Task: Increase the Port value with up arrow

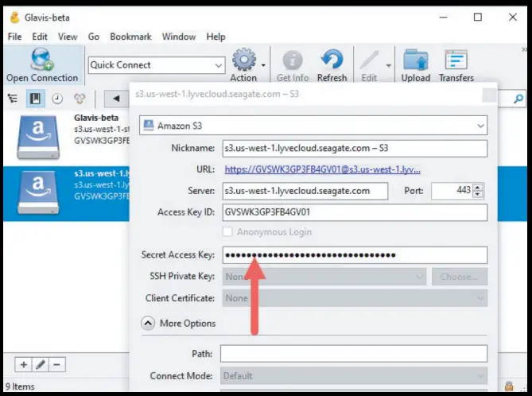Action: coord(477,188)
